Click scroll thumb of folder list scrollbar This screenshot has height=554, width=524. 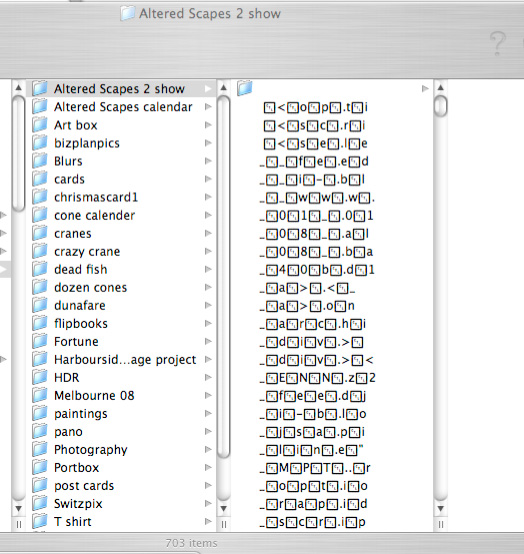(x=18, y=153)
